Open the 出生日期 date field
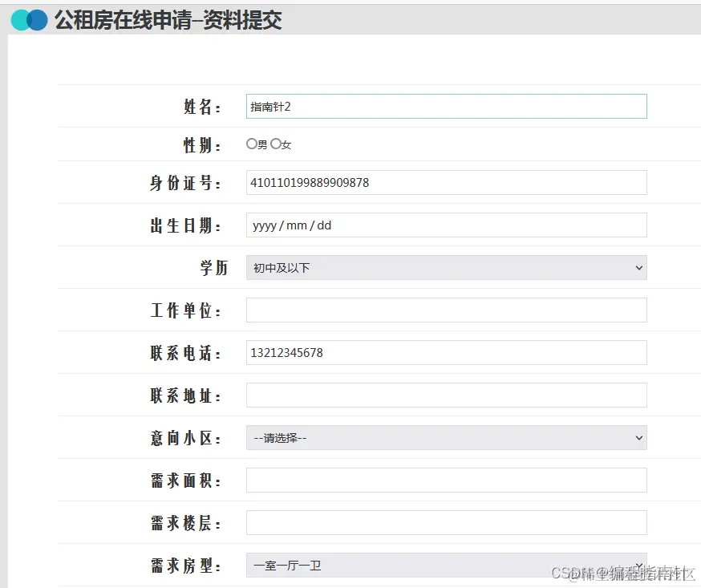 tap(446, 225)
